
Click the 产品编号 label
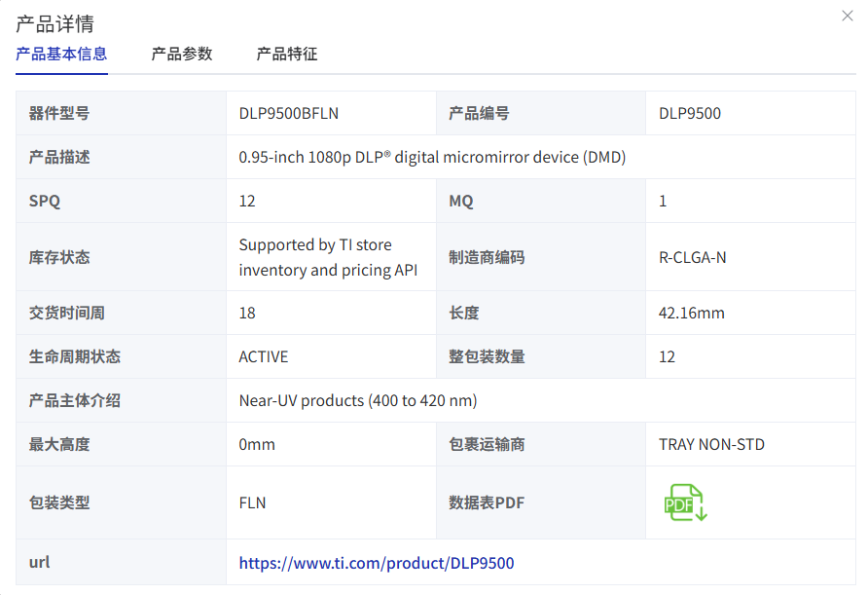pos(480,114)
